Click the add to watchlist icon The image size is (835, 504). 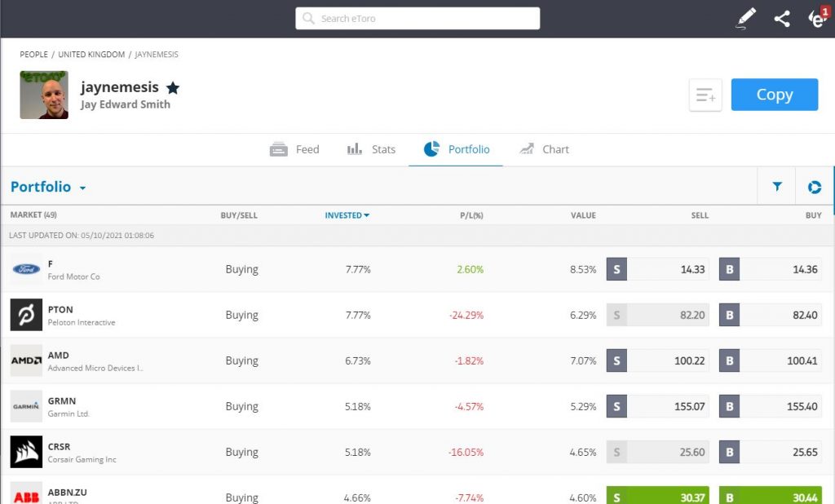pos(705,95)
